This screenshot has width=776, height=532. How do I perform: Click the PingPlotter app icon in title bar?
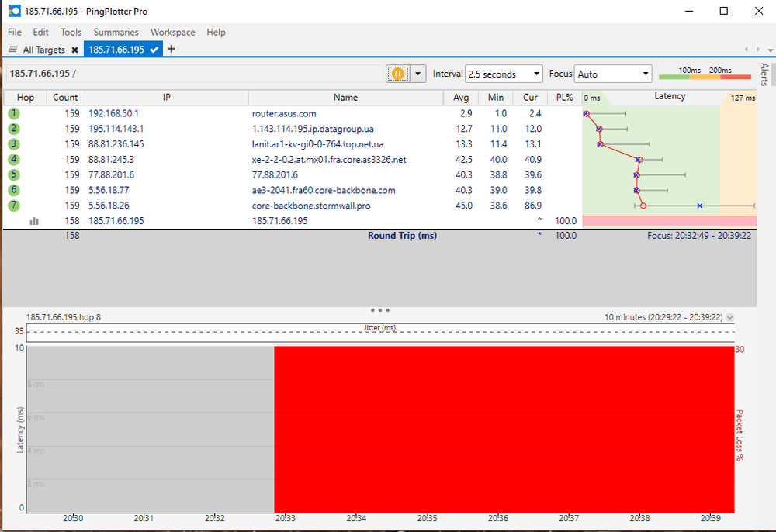pos(14,12)
